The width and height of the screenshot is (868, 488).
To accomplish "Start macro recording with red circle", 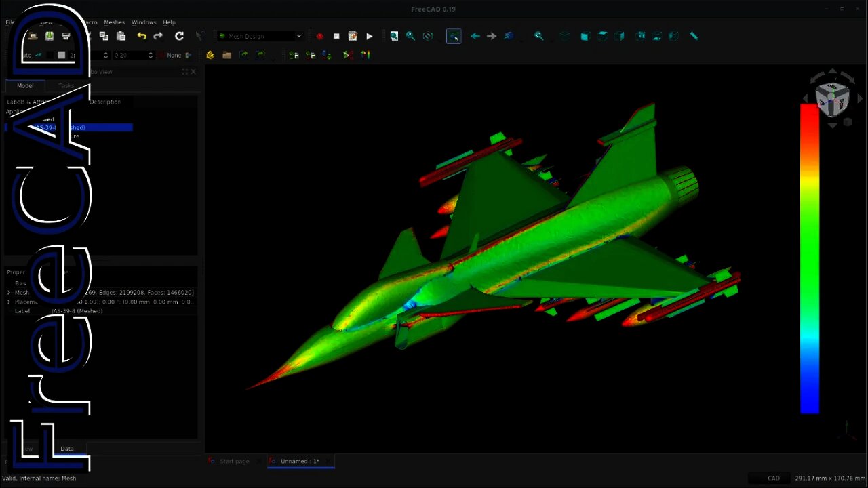I will (319, 36).
